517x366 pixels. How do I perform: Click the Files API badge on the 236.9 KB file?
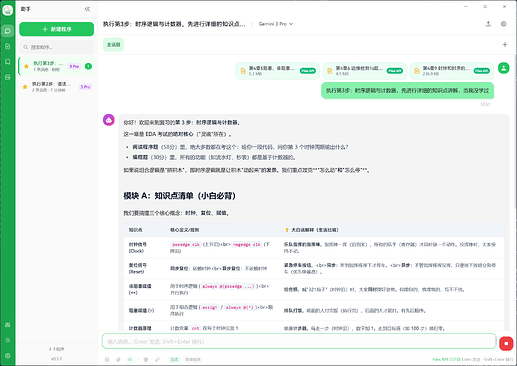click(x=482, y=71)
